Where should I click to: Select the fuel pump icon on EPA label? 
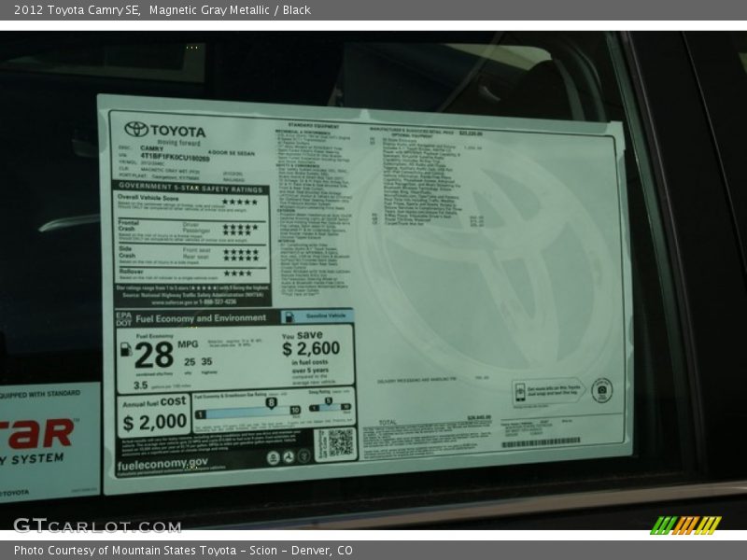[x=125, y=349]
